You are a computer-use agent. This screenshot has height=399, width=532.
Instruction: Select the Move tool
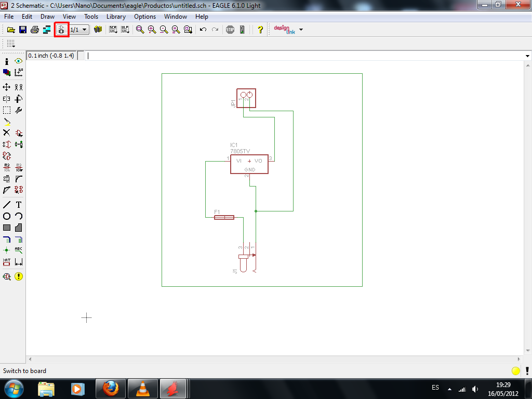pyautogui.click(x=6, y=87)
